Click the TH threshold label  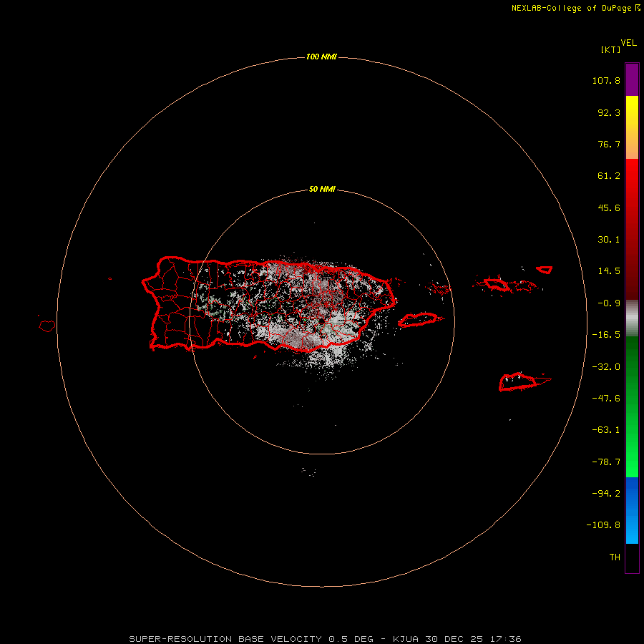(615, 557)
